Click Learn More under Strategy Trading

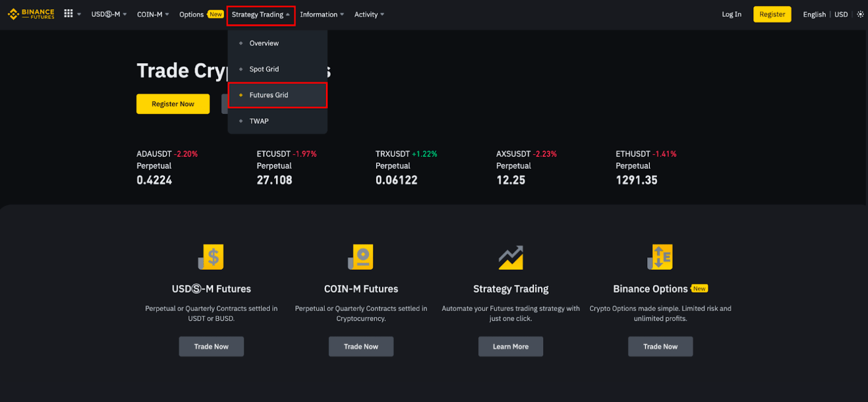tap(511, 346)
